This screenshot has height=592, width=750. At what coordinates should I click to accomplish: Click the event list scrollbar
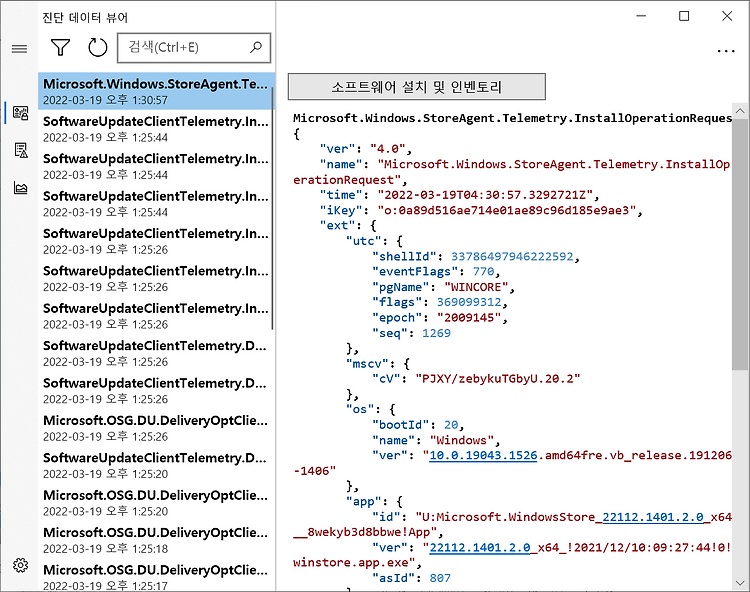click(x=272, y=208)
